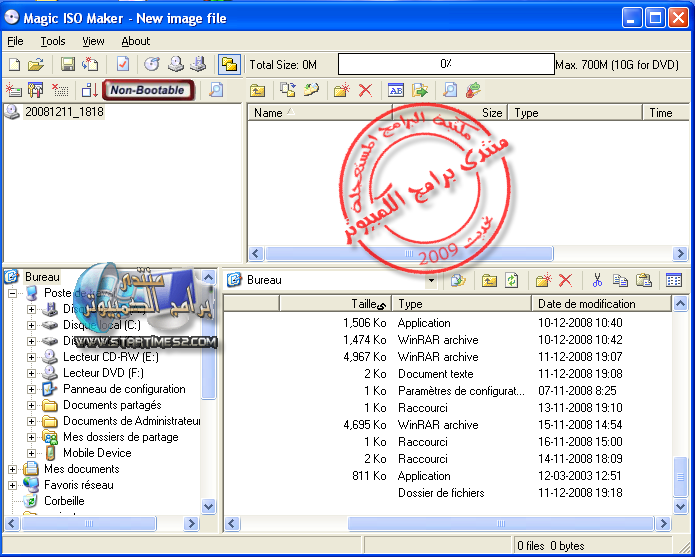
Task: Toggle the Windows Explorer panel button in the toolbar
Action: [x=229, y=65]
